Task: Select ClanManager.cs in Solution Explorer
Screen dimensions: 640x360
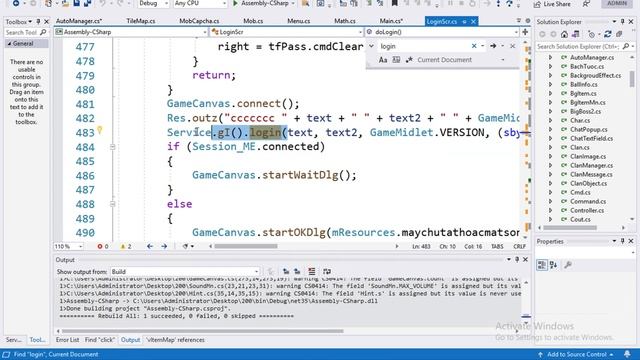Action: (x=591, y=165)
